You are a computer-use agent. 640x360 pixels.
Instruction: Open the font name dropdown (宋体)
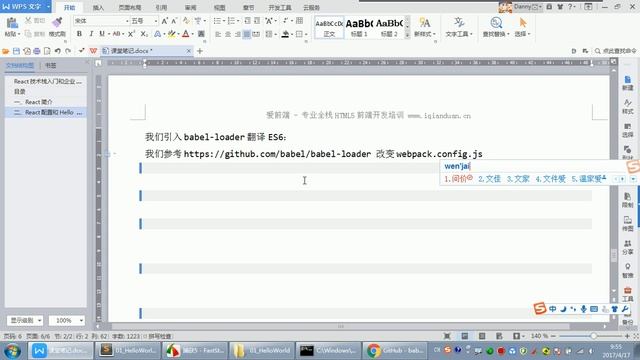point(127,21)
